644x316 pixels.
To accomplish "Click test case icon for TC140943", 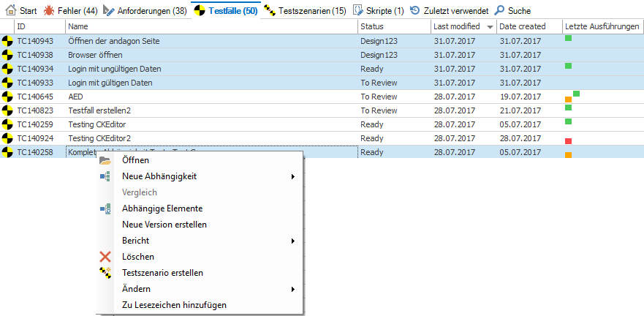I will pos(8,41).
